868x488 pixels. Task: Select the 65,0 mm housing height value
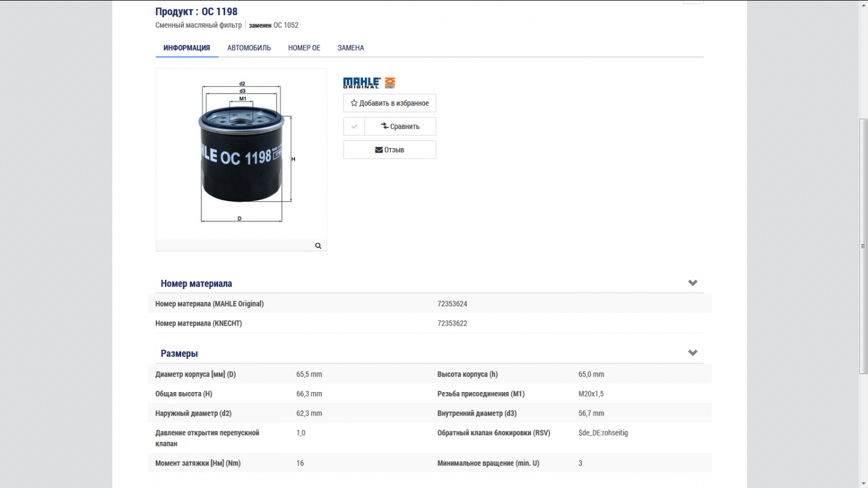pos(591,374)
